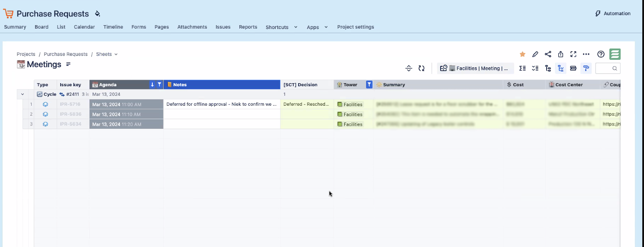The image size is (644, 247).
Task: Click the Projects breadcrumb link
Action: click(26, 54)
